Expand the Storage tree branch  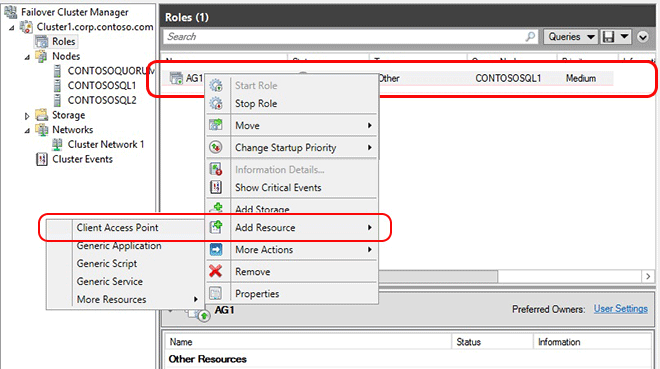click(x=27, y=116)
